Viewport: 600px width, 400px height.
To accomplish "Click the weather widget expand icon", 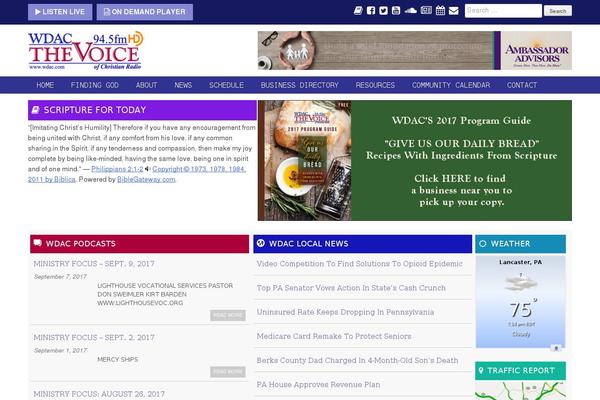I will tap(556, 348).
